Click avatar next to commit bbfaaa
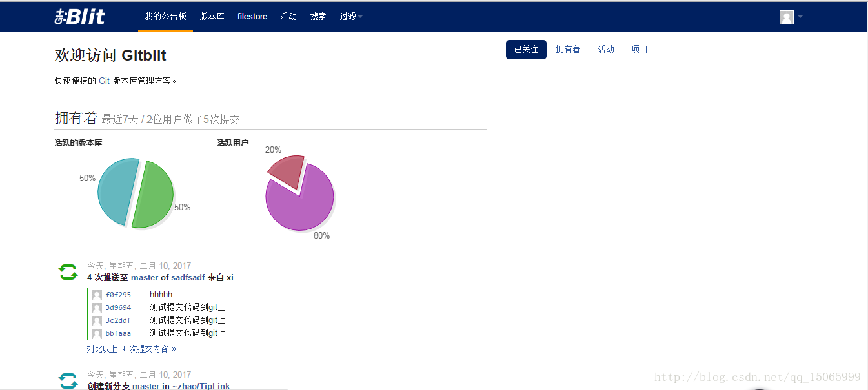This screenshot has width=868, height=390. coord(97,334)
